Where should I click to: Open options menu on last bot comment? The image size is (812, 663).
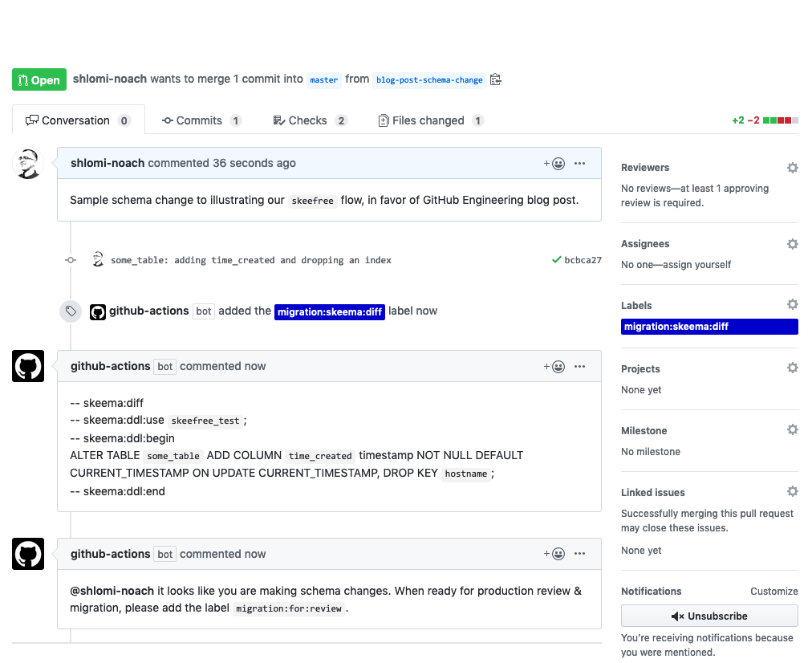[x=579, y=553]
